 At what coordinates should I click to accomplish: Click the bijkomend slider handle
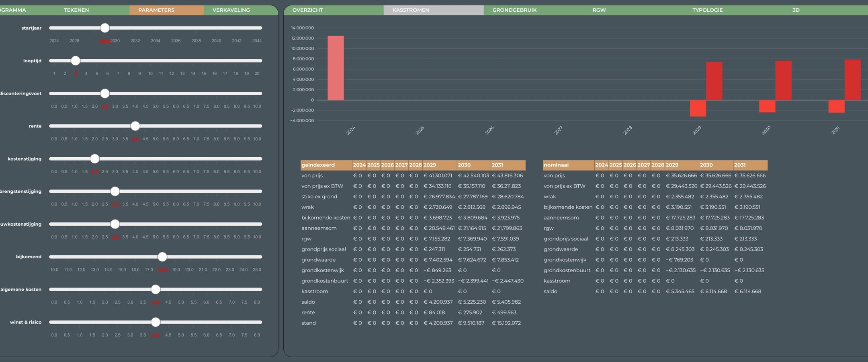(x=162, y=257)
